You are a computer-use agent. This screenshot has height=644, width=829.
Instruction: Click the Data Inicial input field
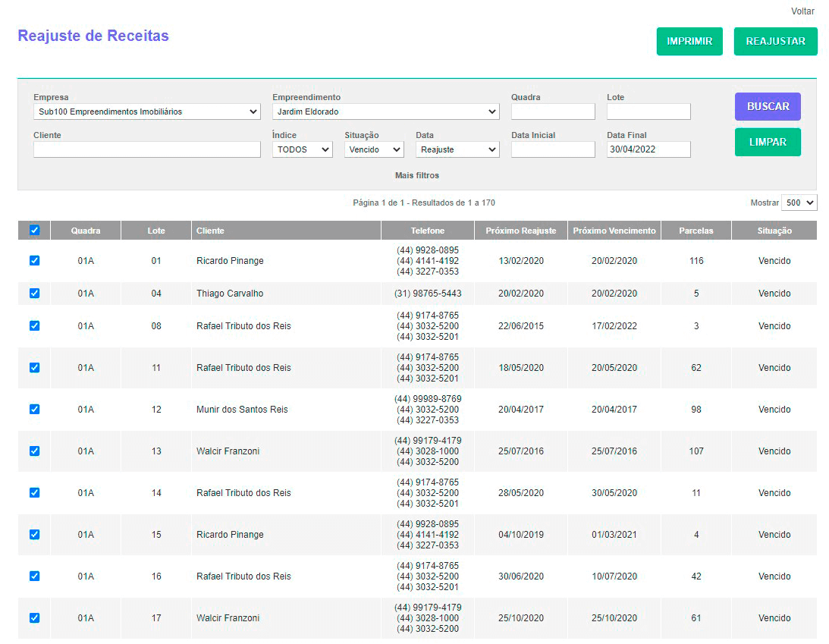552,150
